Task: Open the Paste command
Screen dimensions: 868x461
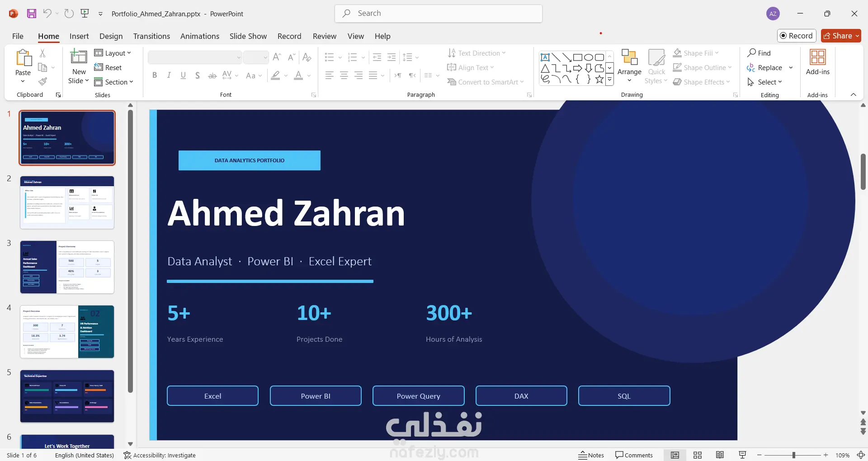Action: pyautogui.click(x=23, y=66)
